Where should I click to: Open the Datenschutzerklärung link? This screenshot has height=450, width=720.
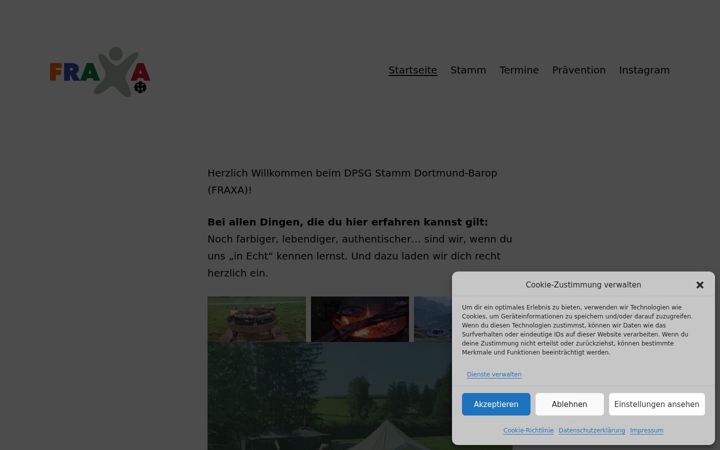[x=591, y=430]
